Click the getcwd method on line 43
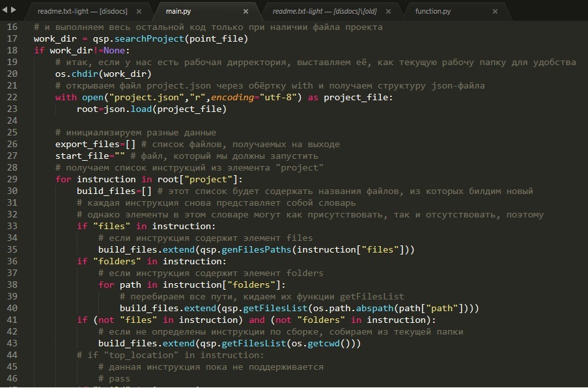 pos(323,343)
